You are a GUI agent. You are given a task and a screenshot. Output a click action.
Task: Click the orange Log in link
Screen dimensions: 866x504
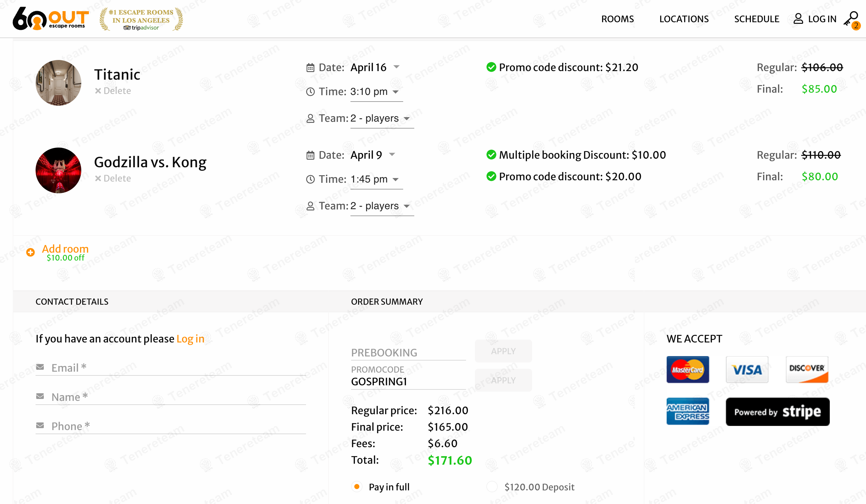190,339
